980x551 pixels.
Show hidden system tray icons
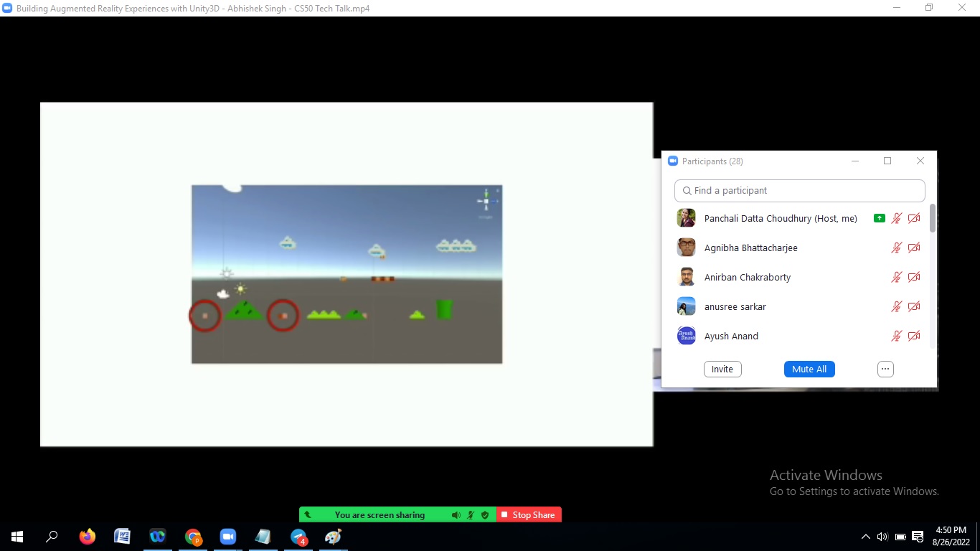pos(865,537)
